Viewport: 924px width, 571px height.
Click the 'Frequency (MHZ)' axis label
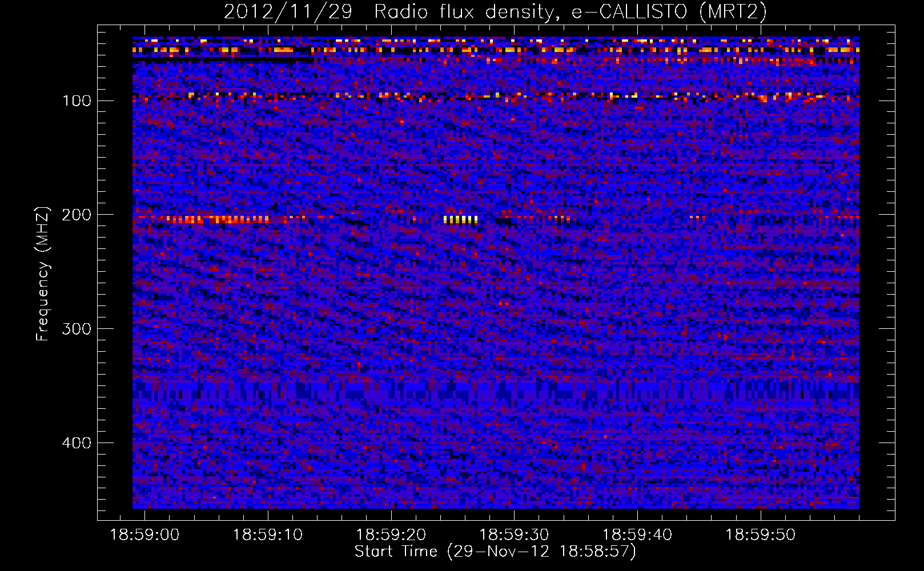(x=43, y=274)
